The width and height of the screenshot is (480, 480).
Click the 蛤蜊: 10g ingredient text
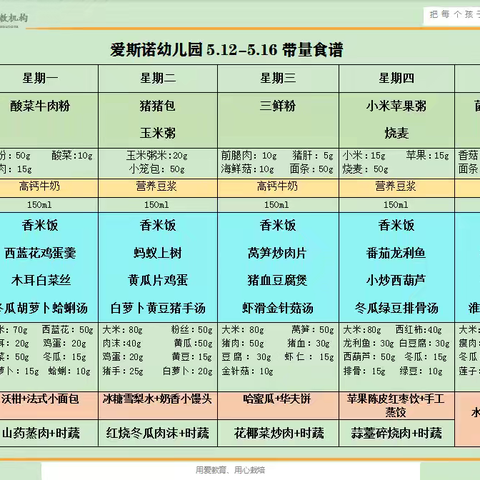[x=69, y=371]
